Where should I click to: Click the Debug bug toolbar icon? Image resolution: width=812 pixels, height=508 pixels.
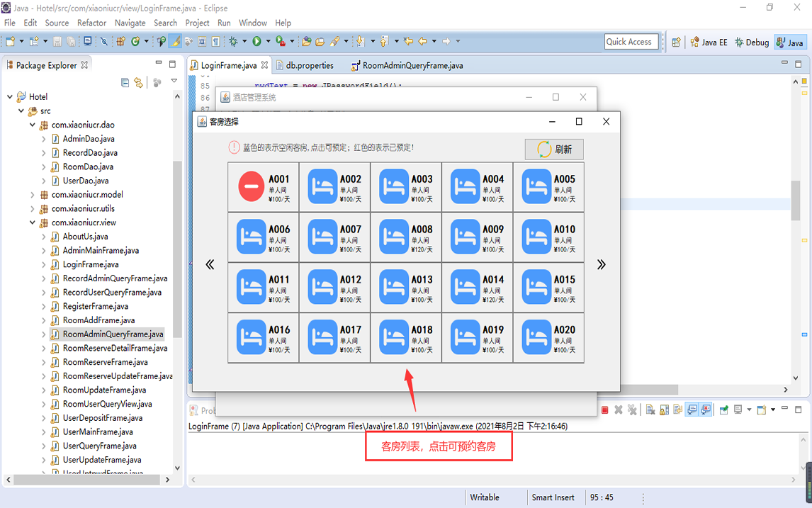(x=234, y=41)
